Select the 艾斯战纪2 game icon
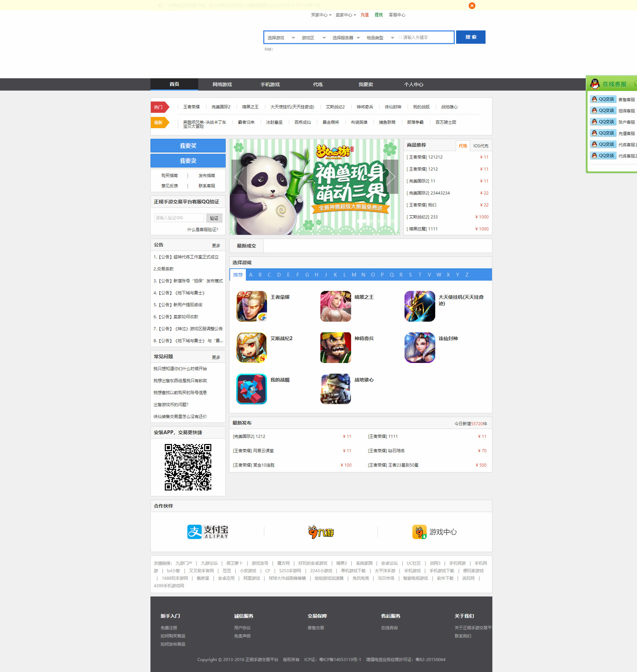The width and height of the screenshot is (637, 672). tap(252, 347)
